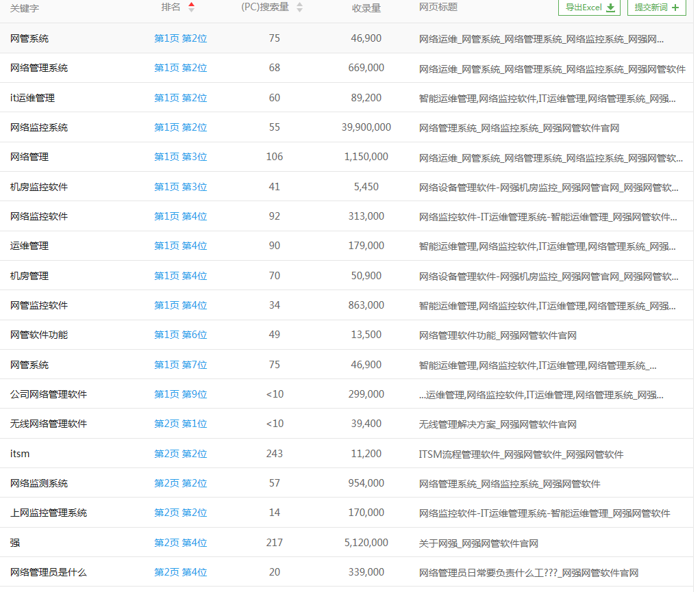Click the 第1页 第6位 ranking link

[180, 335]
